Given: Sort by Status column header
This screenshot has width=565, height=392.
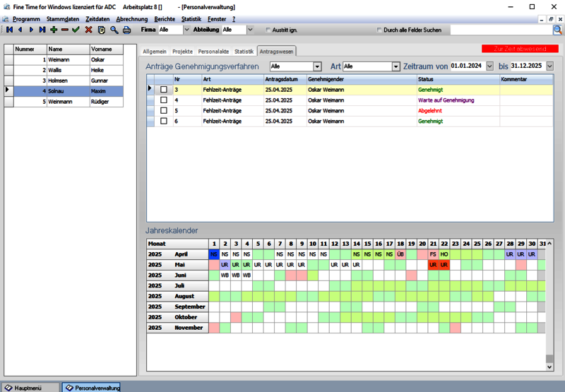Looking at the screenshot, I should click(458, 79).
